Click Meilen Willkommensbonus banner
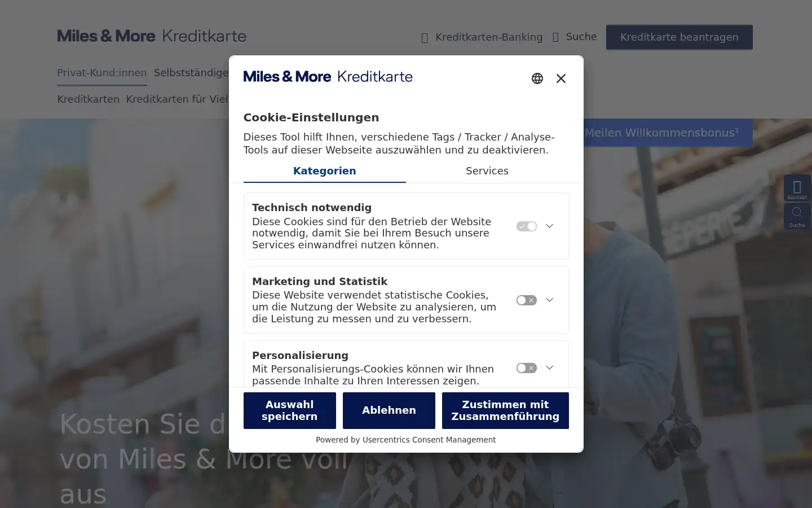The height and width of the screenshot is (508, 812). coord(668,133)
